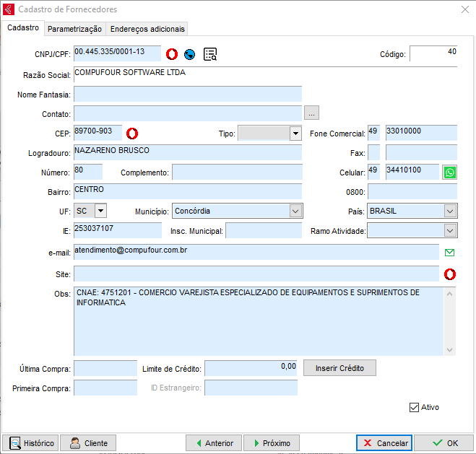Click the green envelope email icon

(x=450, y=253)
